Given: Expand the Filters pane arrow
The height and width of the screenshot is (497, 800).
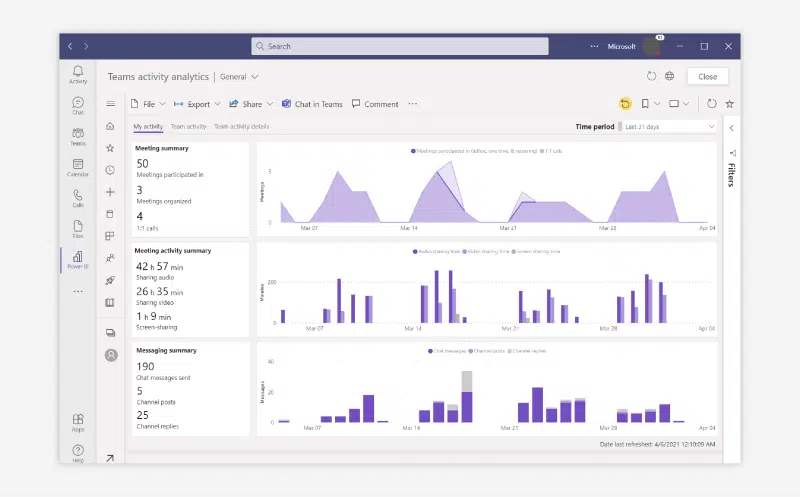Looking at the screenshot, I should click(x=732, y=128).
